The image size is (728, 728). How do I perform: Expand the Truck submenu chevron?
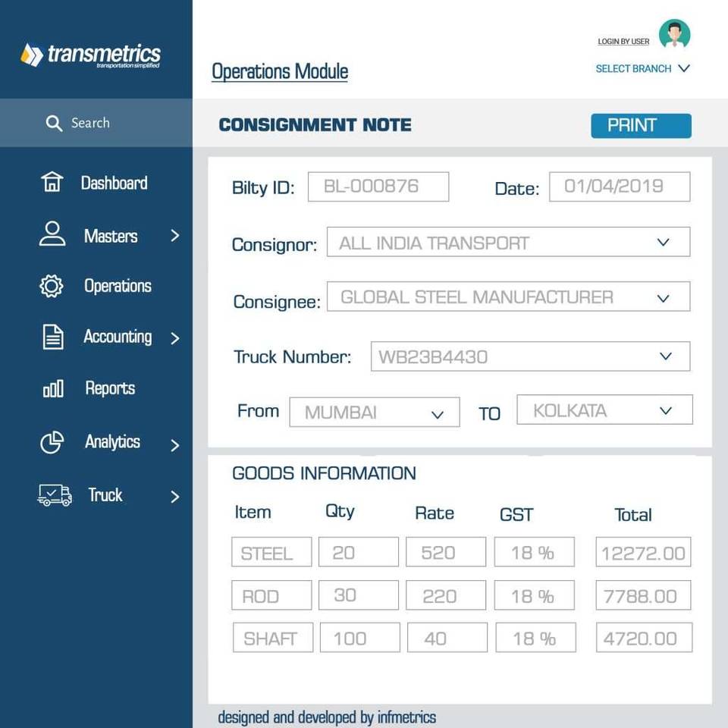pos(174,497)
